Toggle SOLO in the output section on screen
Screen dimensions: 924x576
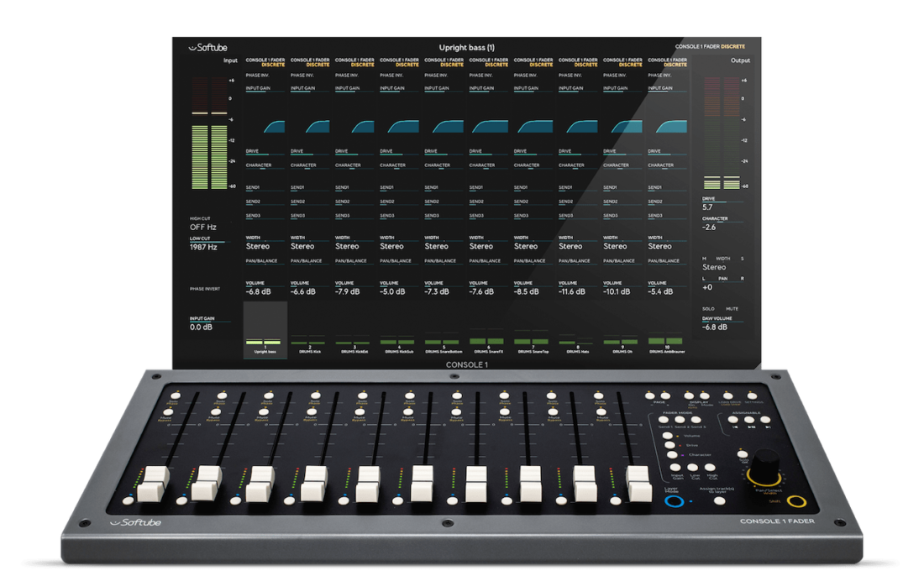[708, 309]
